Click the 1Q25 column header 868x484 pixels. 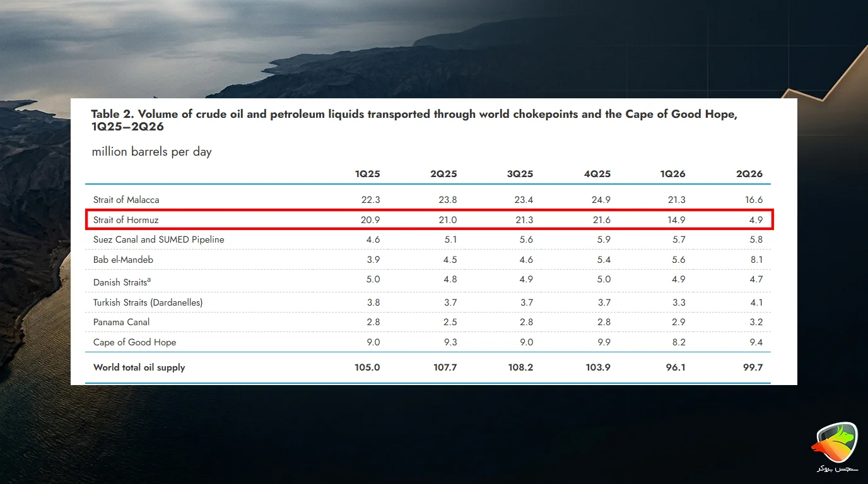(x=368, y=174)
